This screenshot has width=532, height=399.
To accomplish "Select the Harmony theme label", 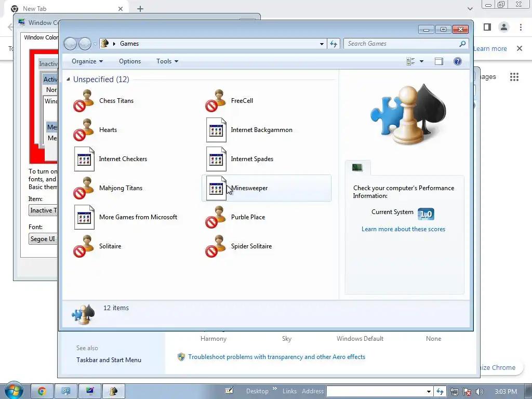I will 214,339.
